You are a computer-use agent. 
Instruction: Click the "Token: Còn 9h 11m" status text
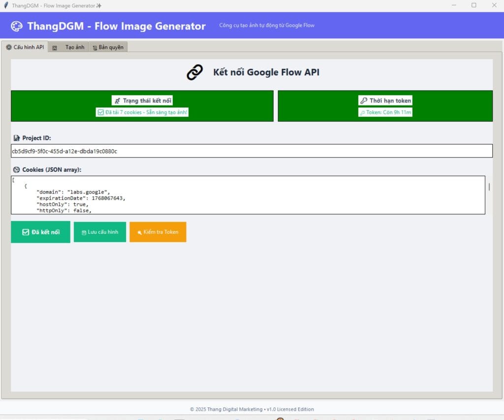[385, 112]
